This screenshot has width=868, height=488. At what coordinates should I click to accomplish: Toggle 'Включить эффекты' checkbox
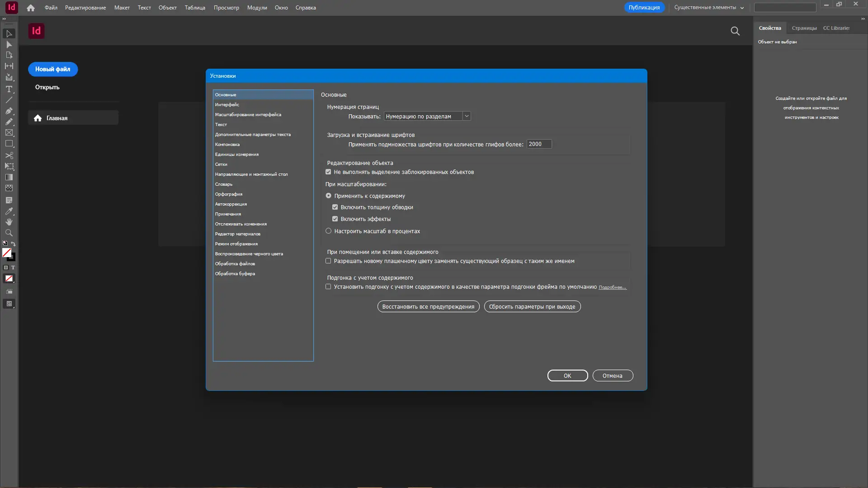coord(335,219)
